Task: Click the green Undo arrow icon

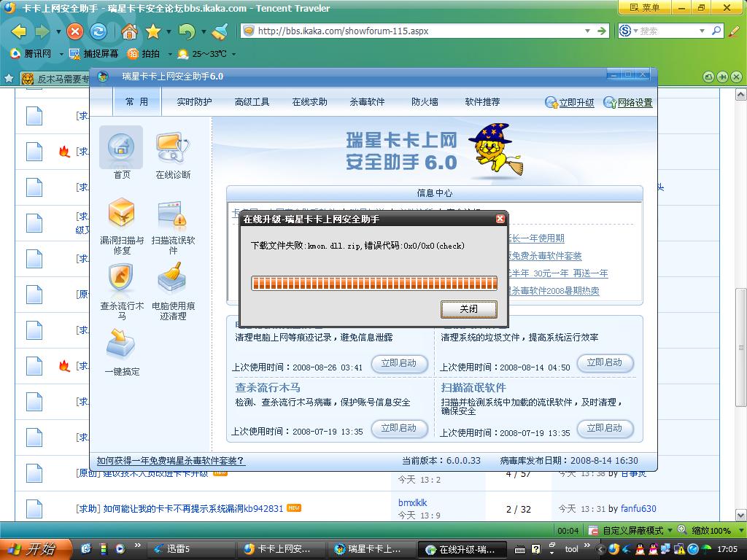Action: tap(187, 32)
